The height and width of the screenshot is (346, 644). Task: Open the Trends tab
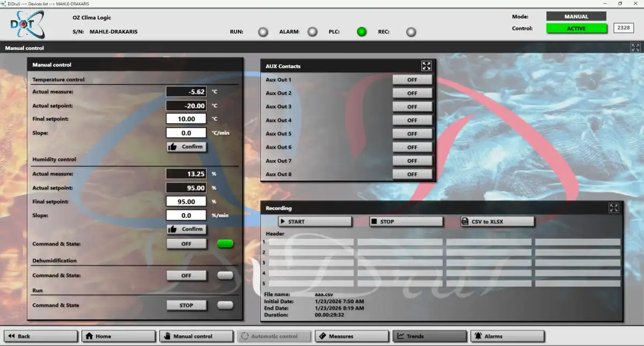click(x=429, y=336)
